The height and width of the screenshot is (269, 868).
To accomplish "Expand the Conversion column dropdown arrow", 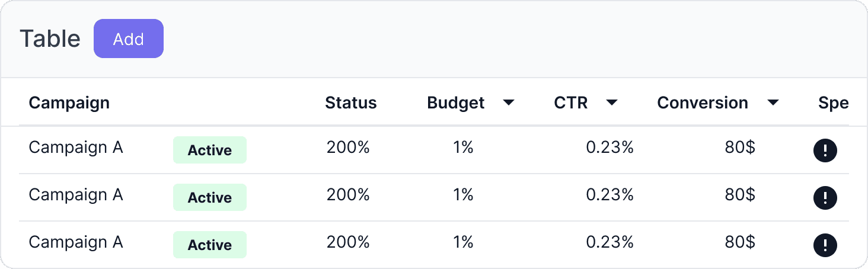I will [773, 103].
